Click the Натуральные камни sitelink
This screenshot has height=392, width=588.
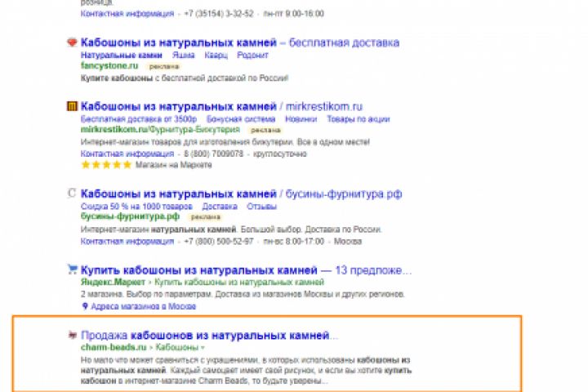click(122, 56)
